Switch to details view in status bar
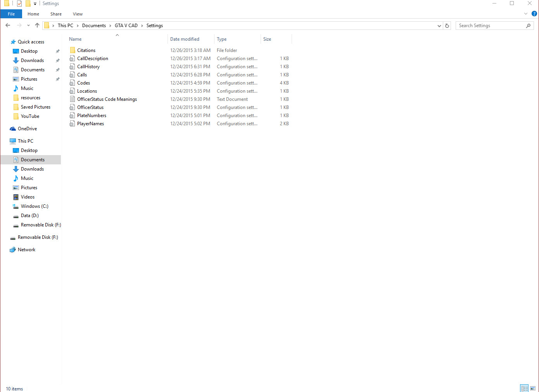The width and height of the screenshot is (539, 392). pyautogui.click(x=524, y=388)
